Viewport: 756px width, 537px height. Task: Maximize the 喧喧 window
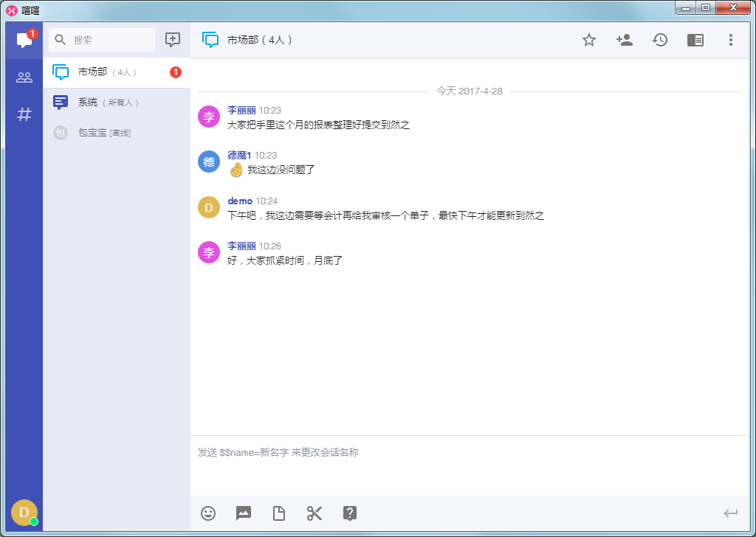pos(705,7)
